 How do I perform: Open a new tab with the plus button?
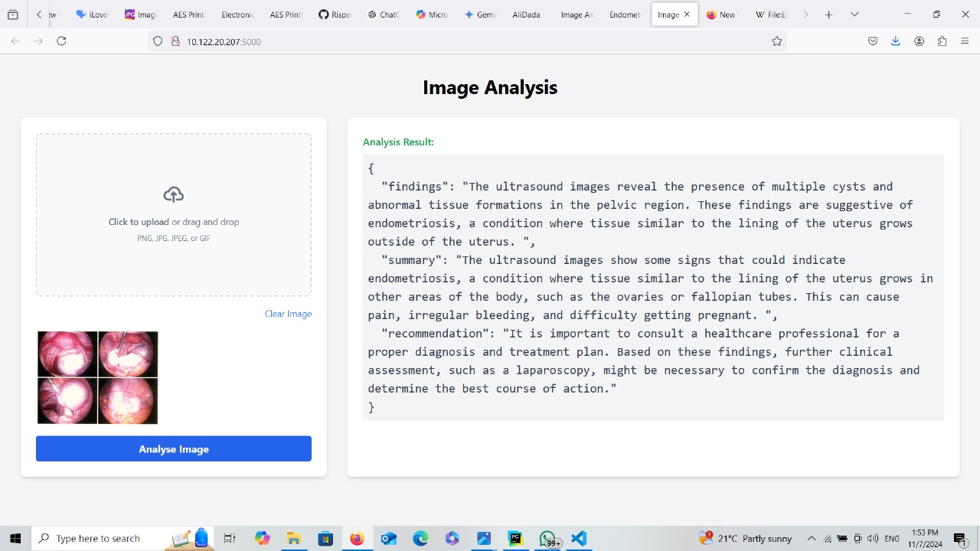tap(828, 15)
